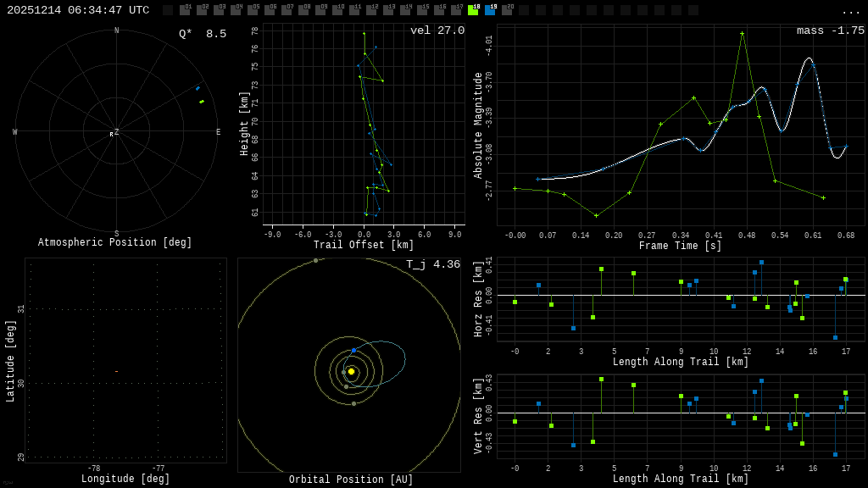Enable the station 01 box
Image resolution: width=868 pixels, height=488 pixels.
[185, 10]
